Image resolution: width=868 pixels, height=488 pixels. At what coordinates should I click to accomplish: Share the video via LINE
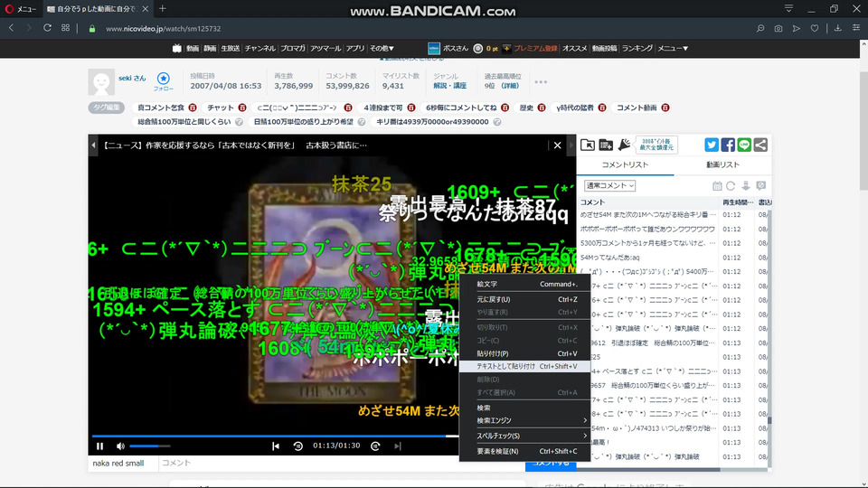744,145
